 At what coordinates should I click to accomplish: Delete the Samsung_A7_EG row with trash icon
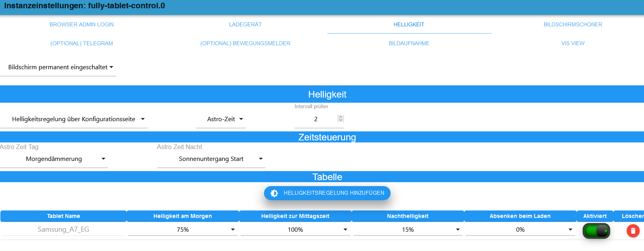(633, 231)
